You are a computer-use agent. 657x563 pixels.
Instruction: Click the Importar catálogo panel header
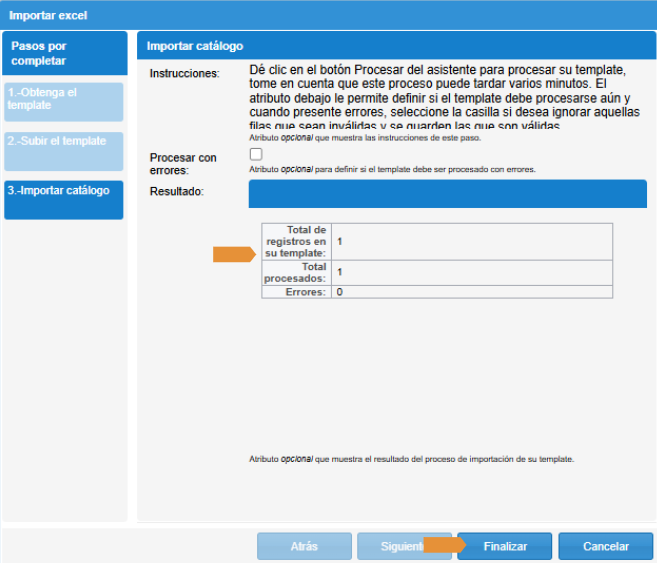(x=396, y=46)
